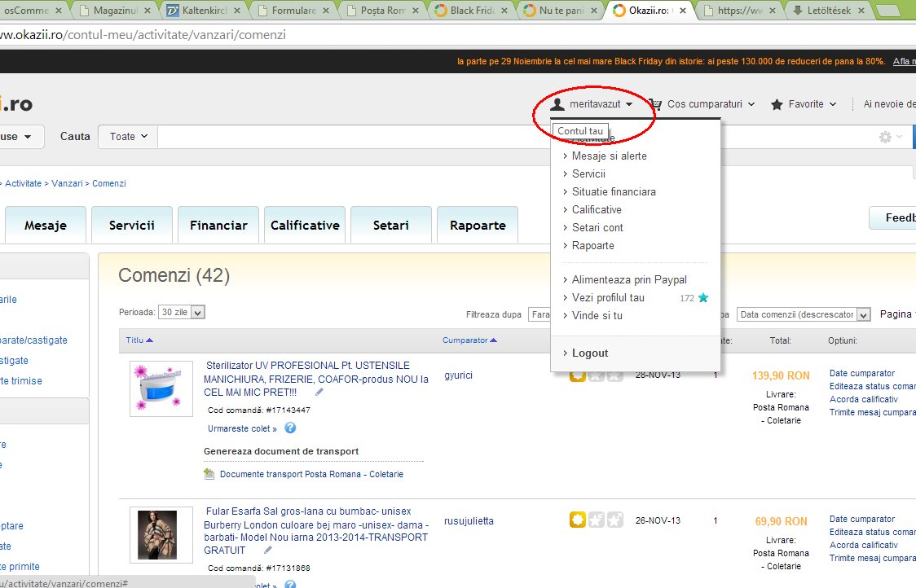Click the Documente transport document icon
This screenshot has height=588, width=916.
[210, 474]
